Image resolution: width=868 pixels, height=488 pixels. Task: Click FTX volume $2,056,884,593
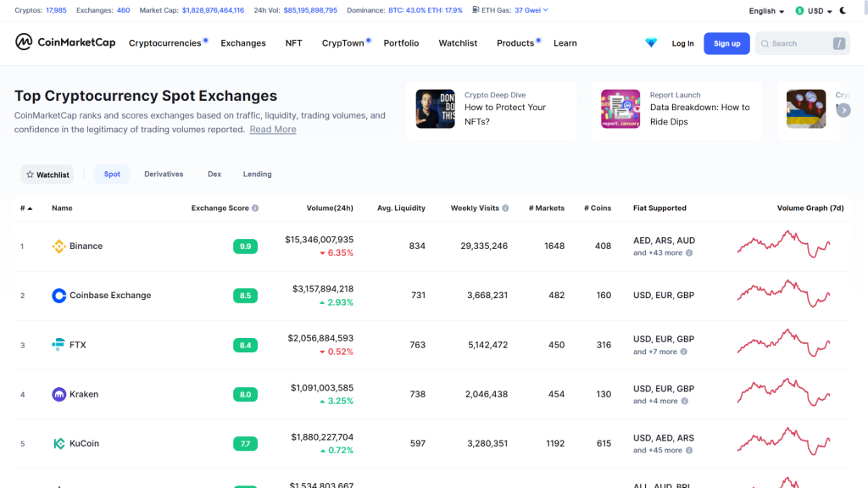(x=320, y=338)
